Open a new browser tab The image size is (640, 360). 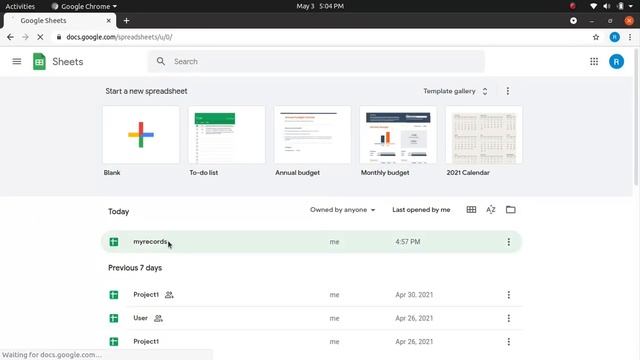point(127,20)
